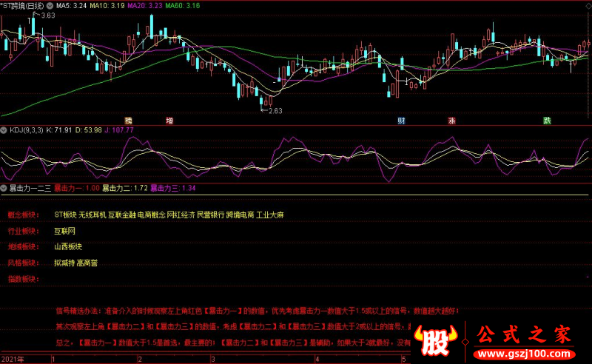Click the 概念板块 row label
Viewport: 592px width, 364px height.
[x=24, y=215]
